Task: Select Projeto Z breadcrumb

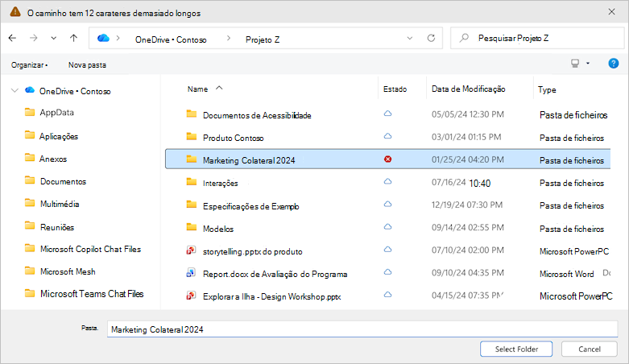Action: point(263,39)
